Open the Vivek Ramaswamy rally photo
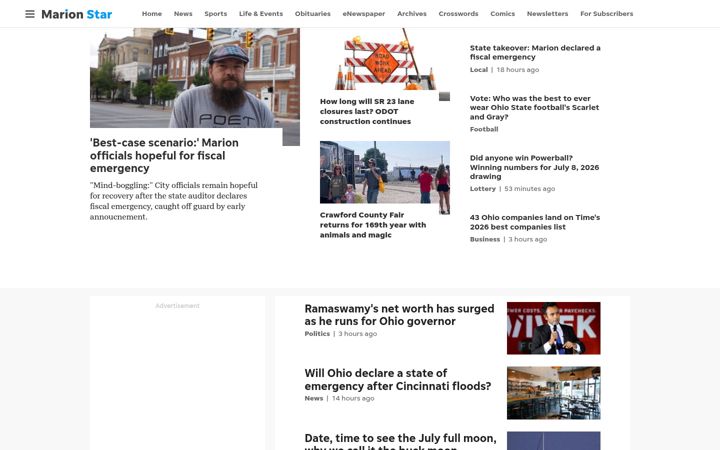 click(553, 328)
